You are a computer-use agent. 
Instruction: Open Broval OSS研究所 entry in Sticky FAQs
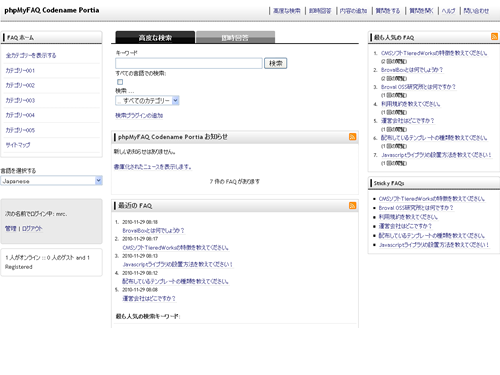[x=416, y=208]
